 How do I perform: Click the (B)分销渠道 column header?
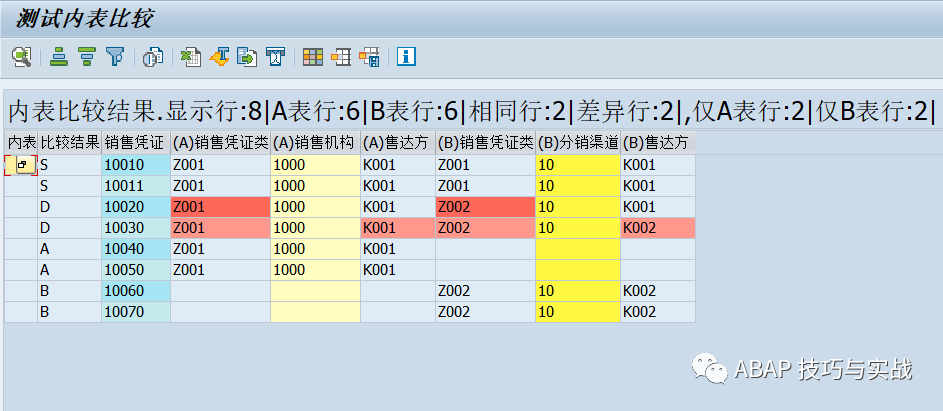(x=578, y=143)
